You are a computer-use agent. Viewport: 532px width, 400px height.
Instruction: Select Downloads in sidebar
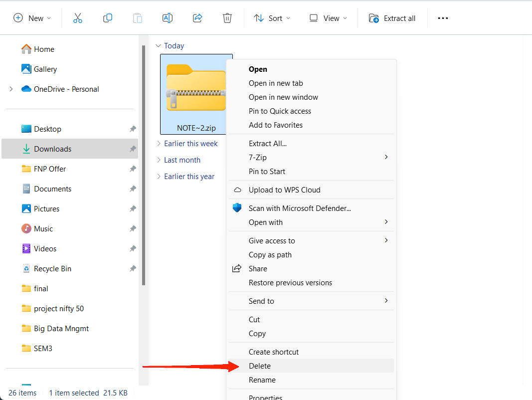pos(69,149)
